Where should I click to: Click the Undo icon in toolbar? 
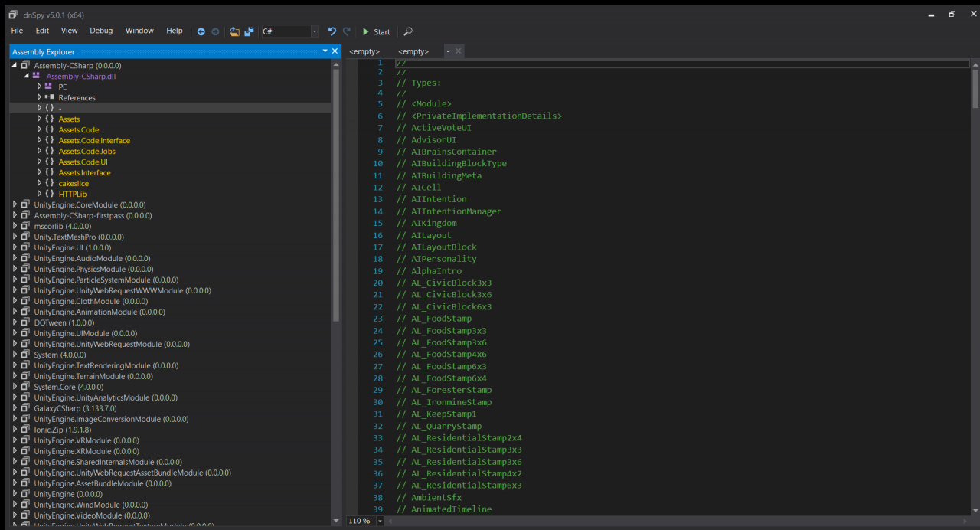tap(332, 31)
